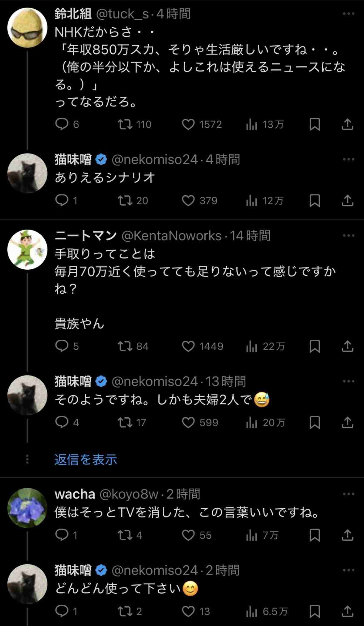364x626 pixels.
Task: Open 鈴北組's sunglasses avatar profile
Action: click(27, 27)
